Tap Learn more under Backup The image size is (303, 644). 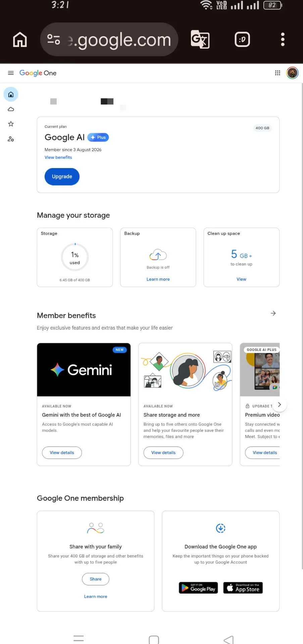tap(158, 279)
